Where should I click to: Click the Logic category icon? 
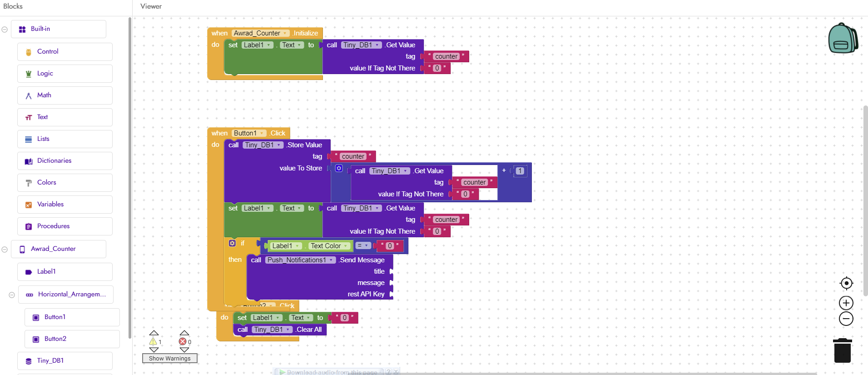point(29,74)
